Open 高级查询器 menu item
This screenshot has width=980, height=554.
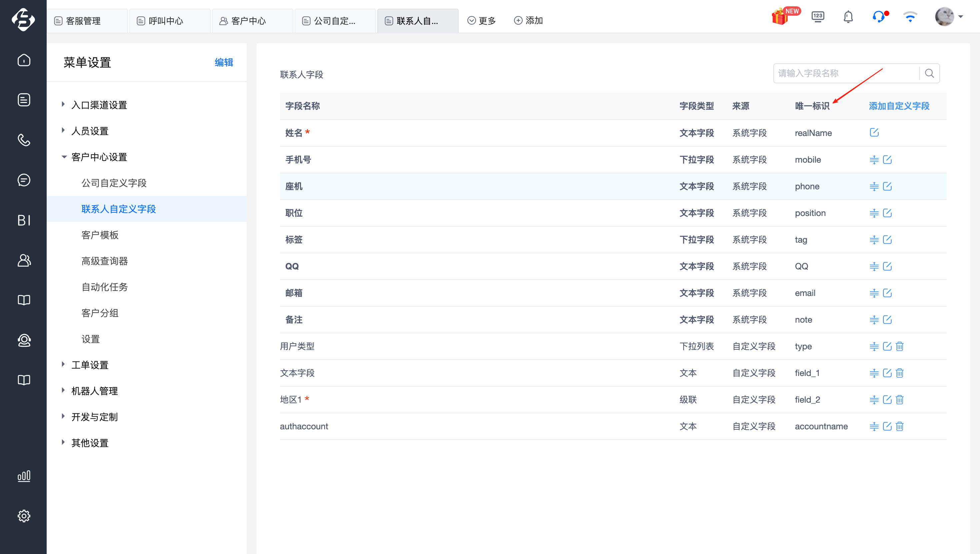[x=104, y=261]
